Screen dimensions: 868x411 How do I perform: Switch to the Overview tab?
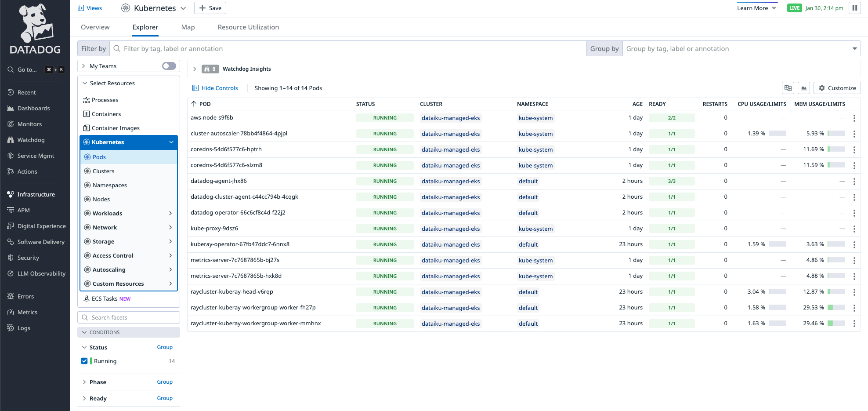pyautogui.click(x=95, y=27)
